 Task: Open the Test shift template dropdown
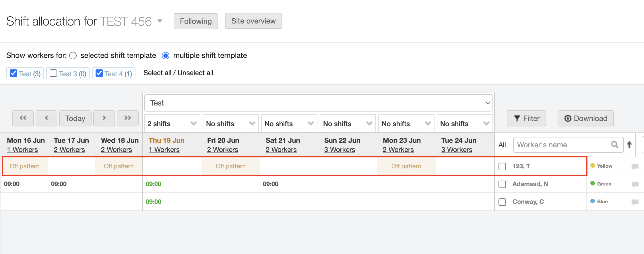coord(318,103)
